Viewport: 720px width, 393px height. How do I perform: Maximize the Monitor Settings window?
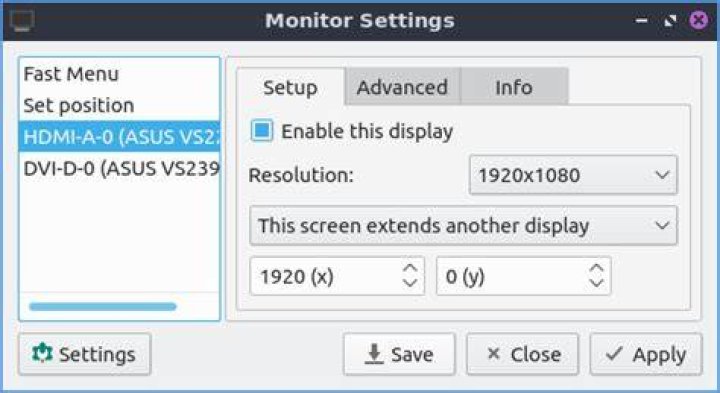[671, 21]
